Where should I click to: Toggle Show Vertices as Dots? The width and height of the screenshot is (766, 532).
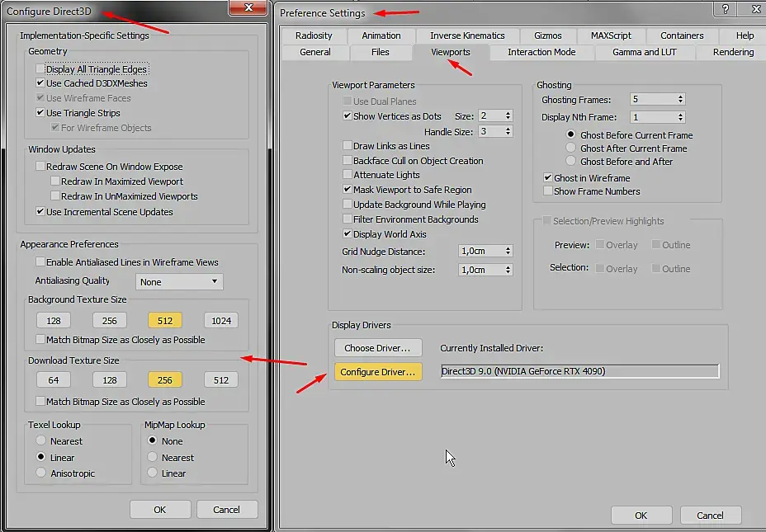[x=347, y=116]
